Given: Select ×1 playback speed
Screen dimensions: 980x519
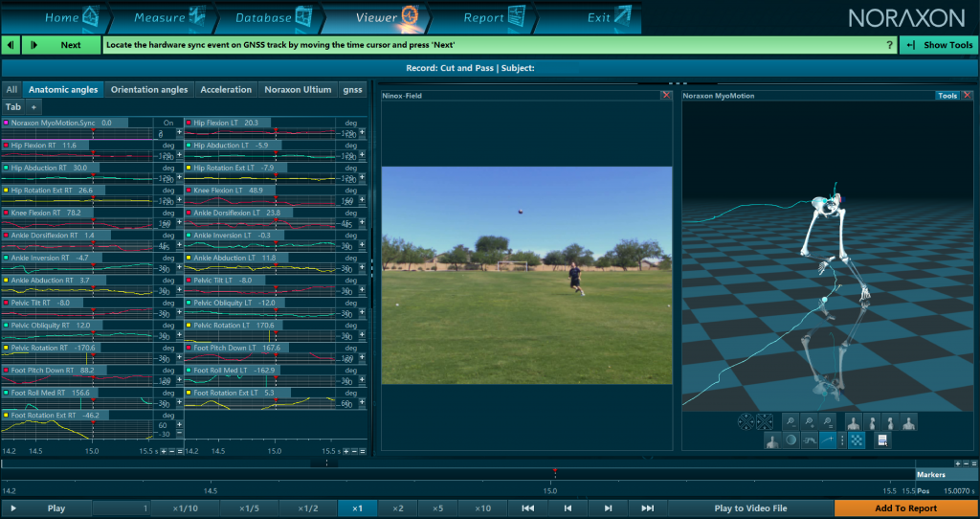Looking at the screenshot, I should 357,508.
